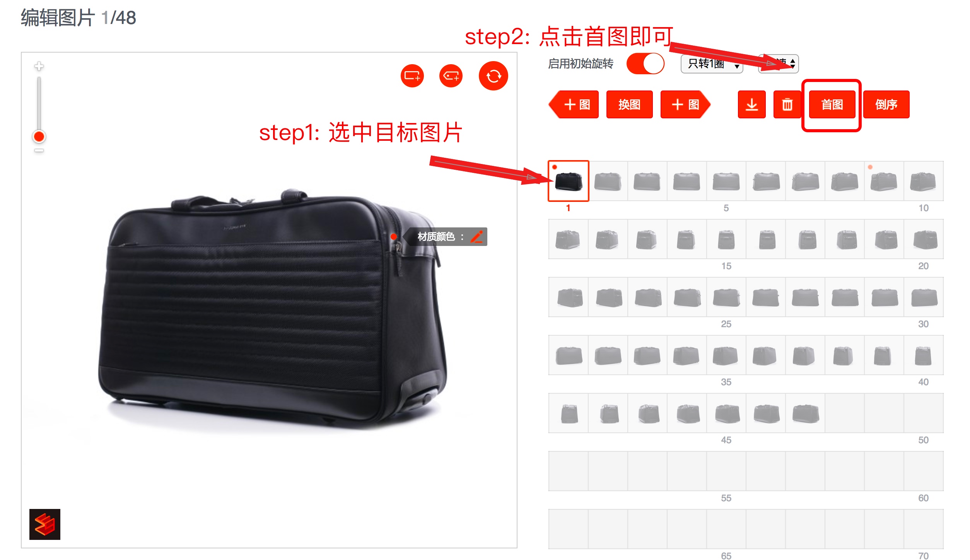Click the add tag label icon
The image size is (970, 560).
(x=451, y=76)
